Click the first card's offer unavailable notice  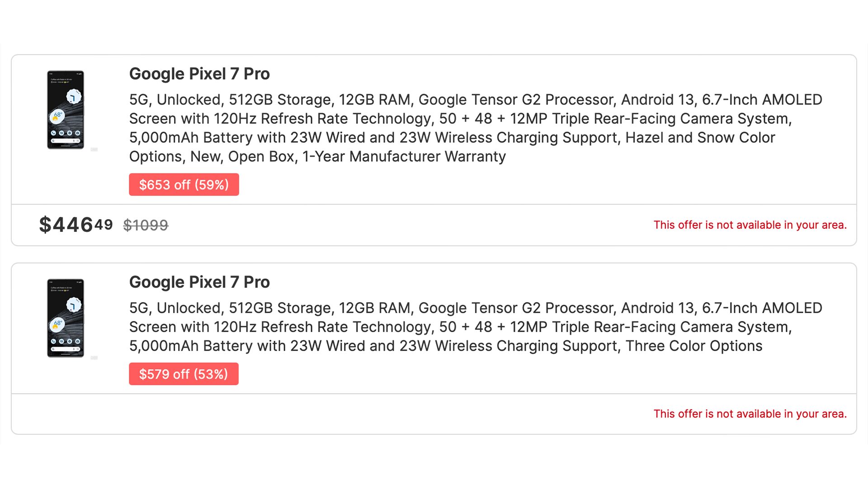[750, 225]
